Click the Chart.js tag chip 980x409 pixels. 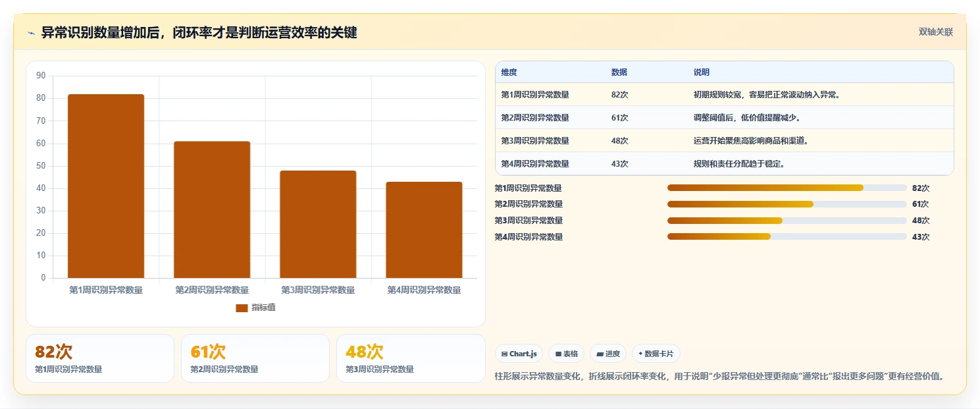519,354
